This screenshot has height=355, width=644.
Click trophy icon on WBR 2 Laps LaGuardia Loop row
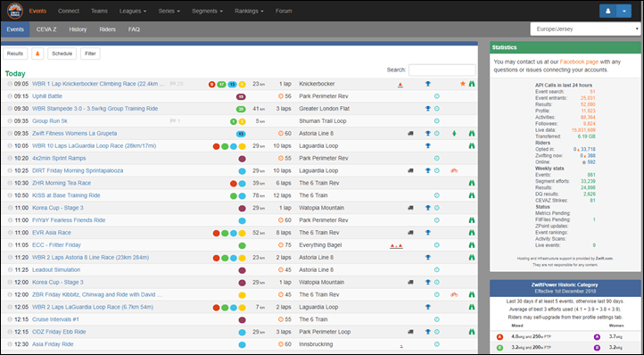(x=427, y=308)
